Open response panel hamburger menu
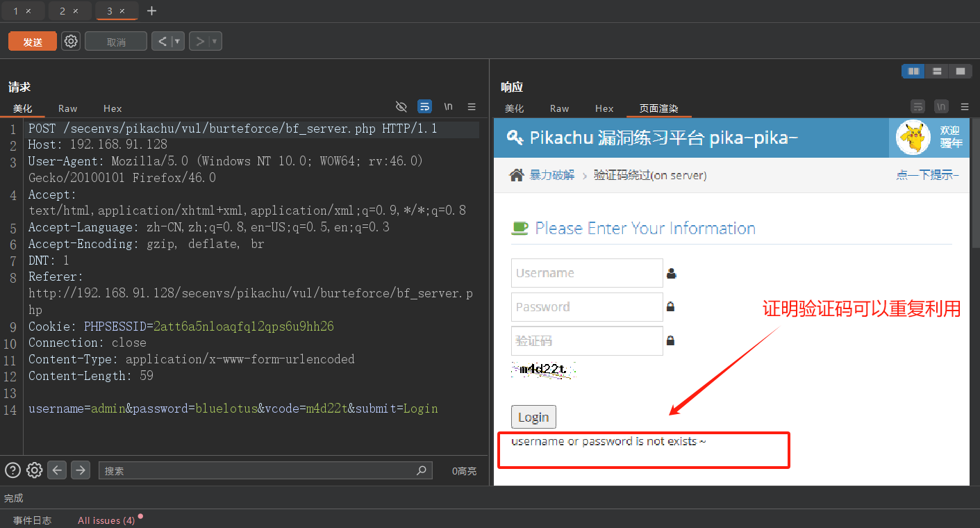The image size is (980, 528). (965, 106)
